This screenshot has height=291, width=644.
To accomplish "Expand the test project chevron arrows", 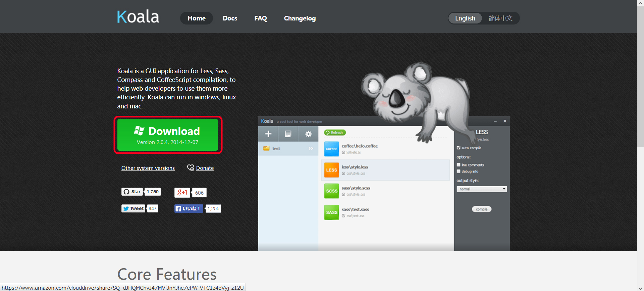I will pos(311,148).
